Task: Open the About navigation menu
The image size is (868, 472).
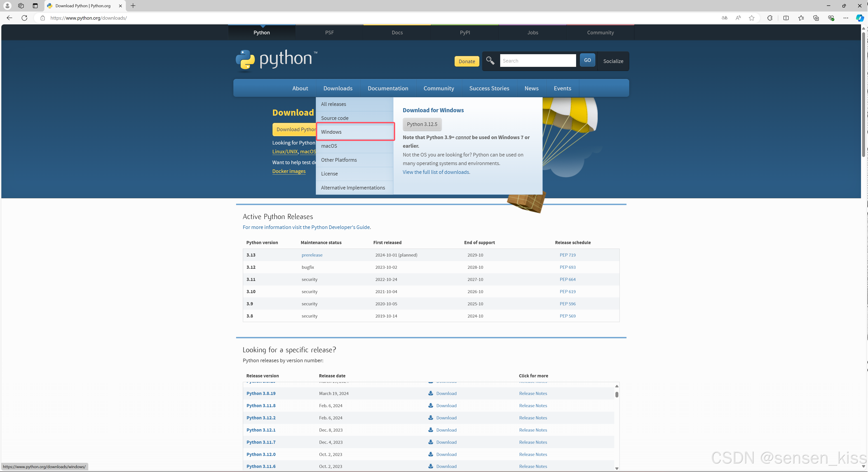Action: pyautogui.click(x=300, y=88)
